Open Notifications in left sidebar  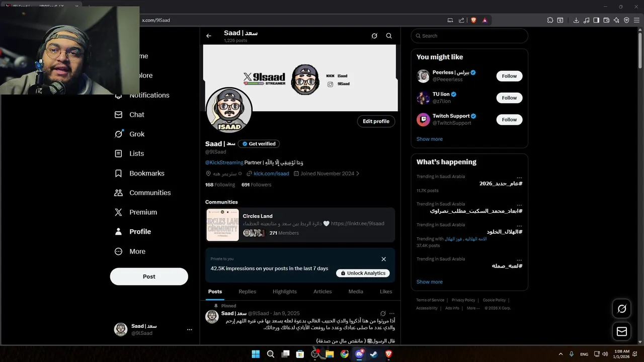149,95
